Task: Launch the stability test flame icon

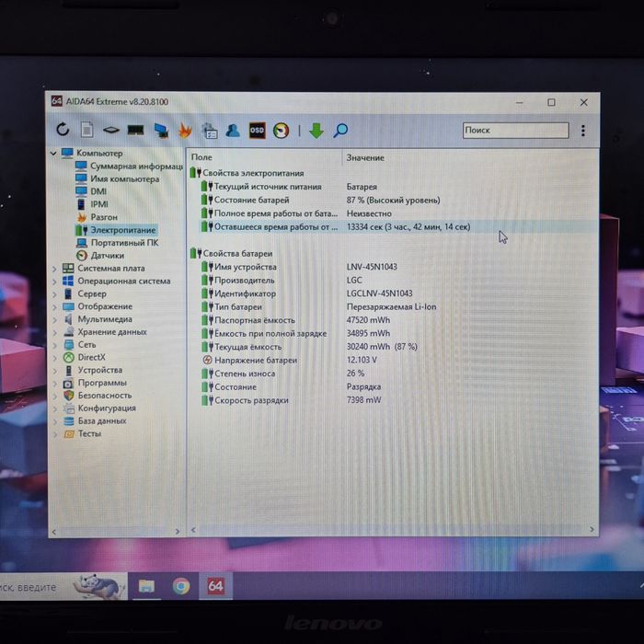Action: coord(185,131)
